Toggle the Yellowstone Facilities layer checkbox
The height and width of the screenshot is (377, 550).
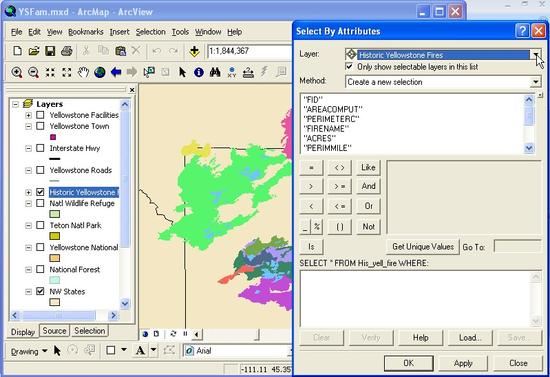40,115
